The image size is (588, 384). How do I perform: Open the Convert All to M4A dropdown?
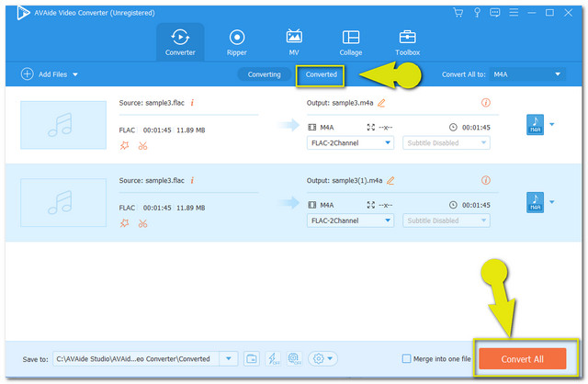(x=527, y=74)
